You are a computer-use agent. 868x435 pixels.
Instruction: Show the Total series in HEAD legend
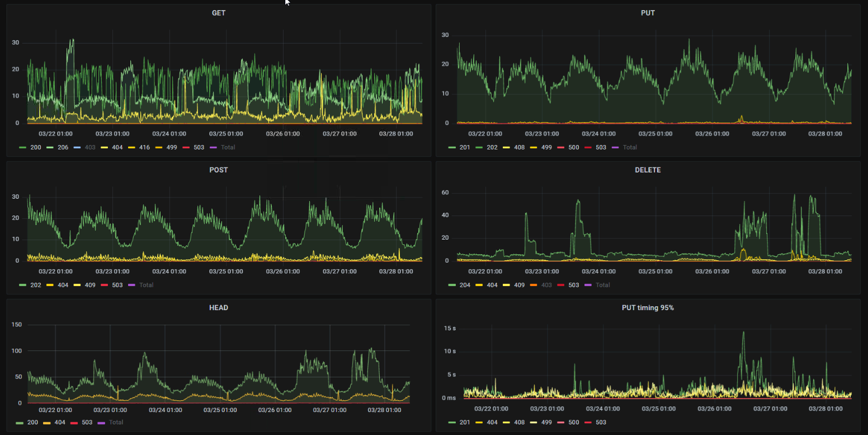tap(116, 422)
